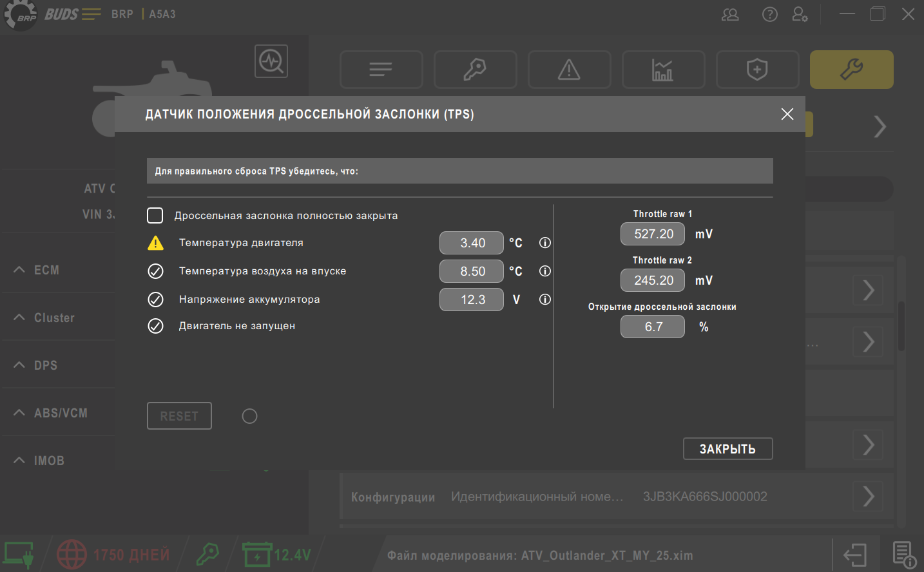Open the faults warning triangle tab
The width and height of the screenshot is (924, 572).
coord(569,70)
